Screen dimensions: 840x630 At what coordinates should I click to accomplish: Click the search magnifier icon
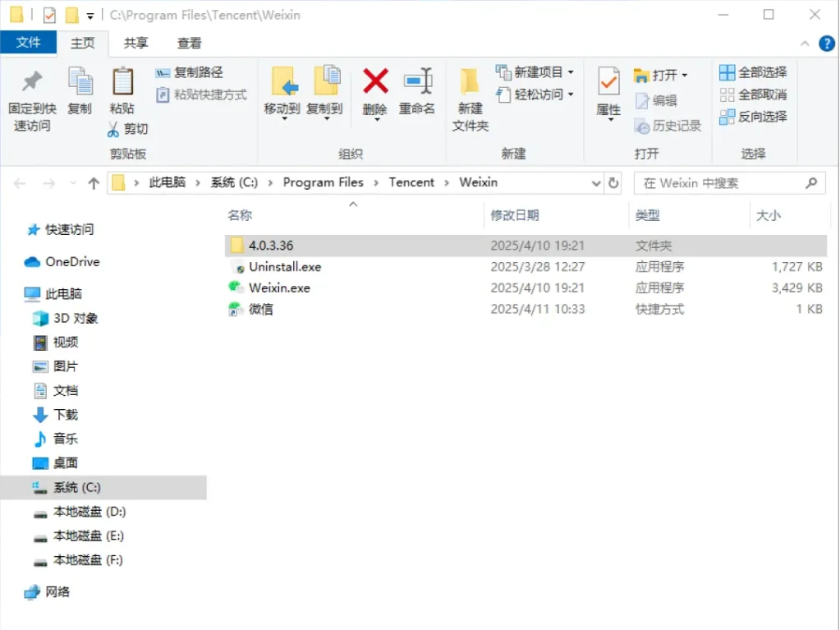coord(811,183)
